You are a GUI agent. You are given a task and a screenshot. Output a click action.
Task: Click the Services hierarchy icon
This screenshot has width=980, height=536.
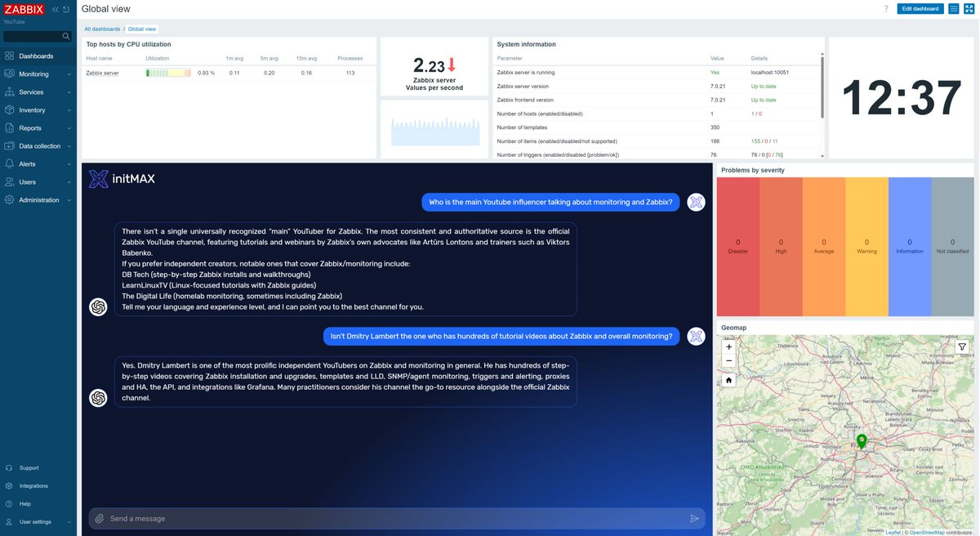tap(9, 92)
